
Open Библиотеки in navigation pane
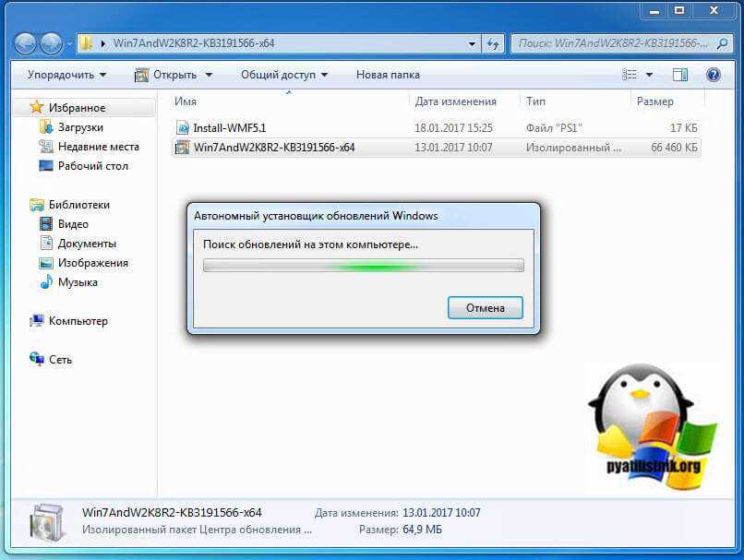(78, 205)
